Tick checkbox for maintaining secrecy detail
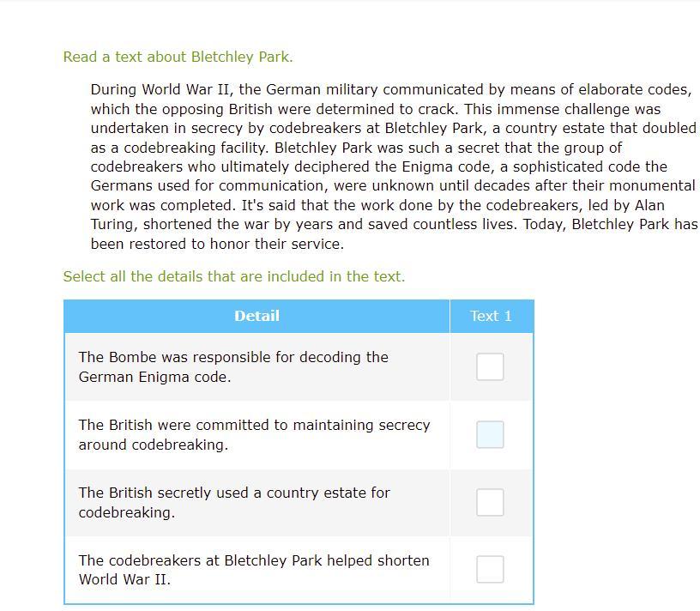The width and height of the screenshot is (700, 611). (x=490, y=435)
